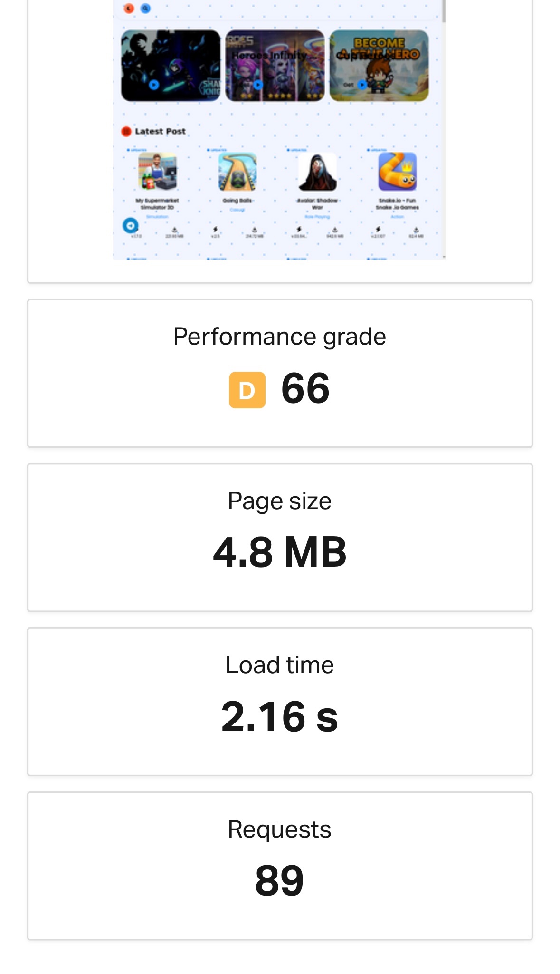Open Simulation category link under Supermarket

(x=157, y=217)
